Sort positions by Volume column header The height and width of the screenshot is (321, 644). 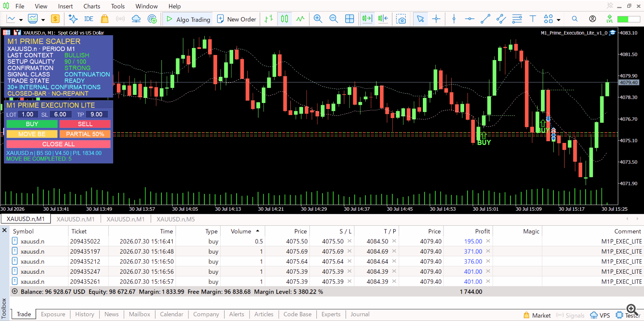(242, 231)
